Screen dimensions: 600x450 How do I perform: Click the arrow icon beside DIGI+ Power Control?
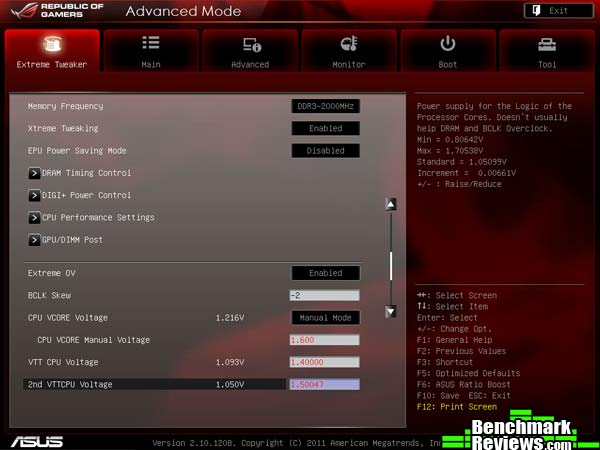click(34, 196)
